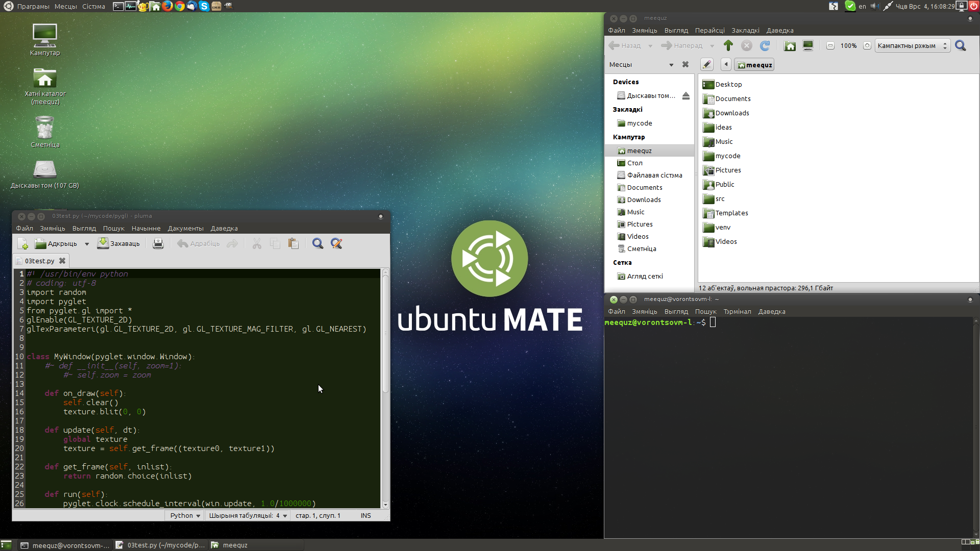Click the Print icon in pluma toolbar

[158, 244]
